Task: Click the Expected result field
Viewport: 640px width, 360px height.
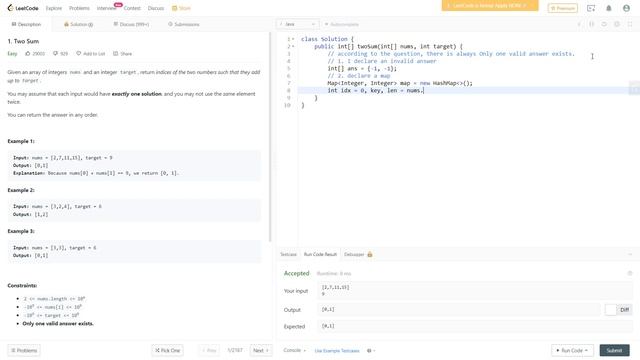Action: (x=474, y=326)
